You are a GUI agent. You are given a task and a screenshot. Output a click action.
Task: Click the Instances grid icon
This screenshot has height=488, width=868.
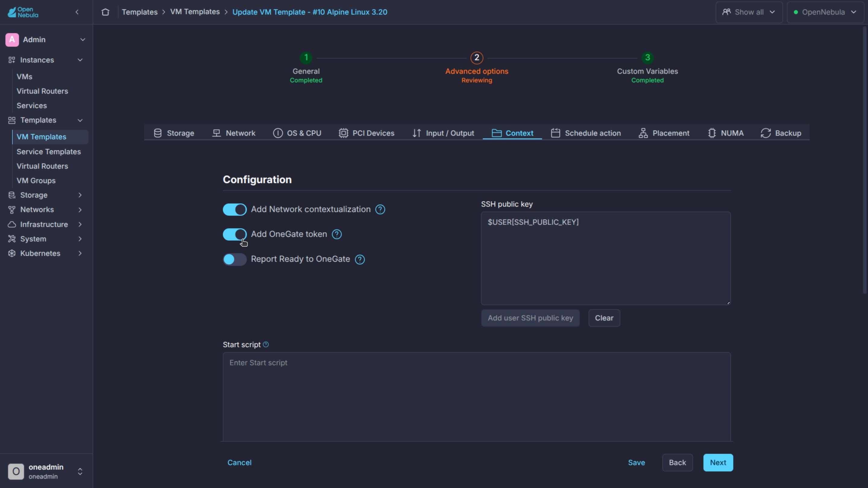click(12, 60)
